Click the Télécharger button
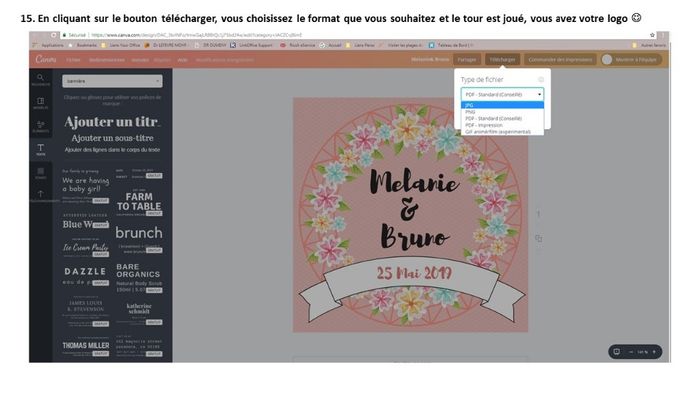Viewport: 700px width, 393px height. [502, 59]
